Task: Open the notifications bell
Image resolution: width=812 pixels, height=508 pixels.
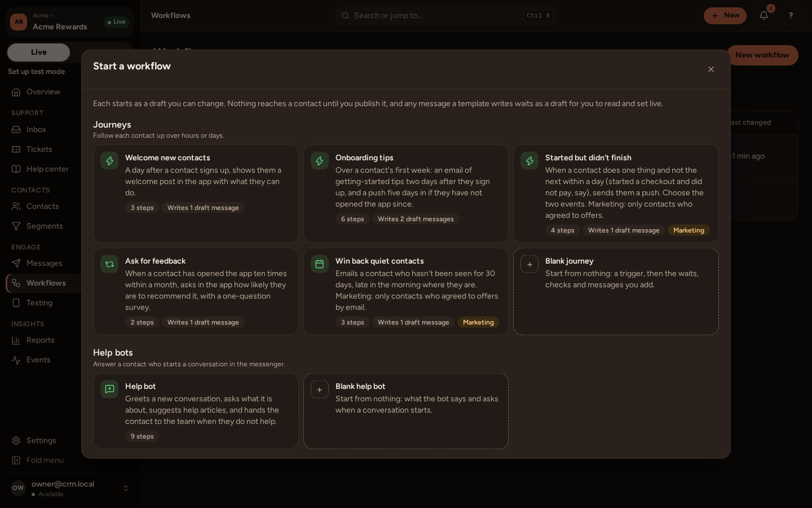Action: tap(764, 16)
